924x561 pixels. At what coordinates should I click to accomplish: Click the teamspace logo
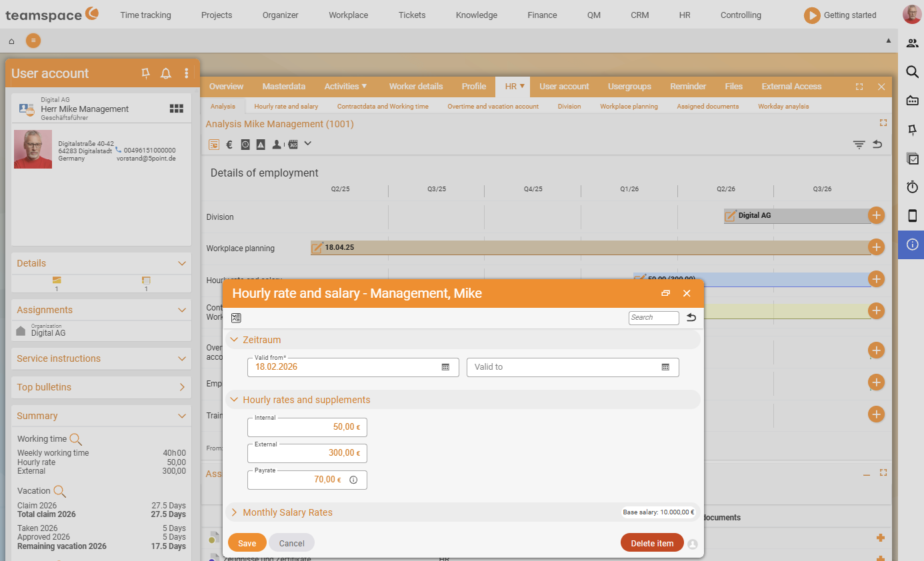point(52,14)
